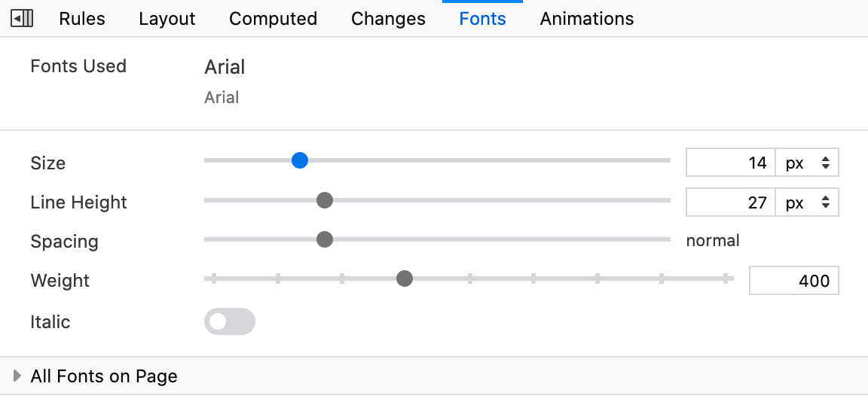868x420 pixels.
Task: Open the Size unit dropdown
Action: (807, 163)
